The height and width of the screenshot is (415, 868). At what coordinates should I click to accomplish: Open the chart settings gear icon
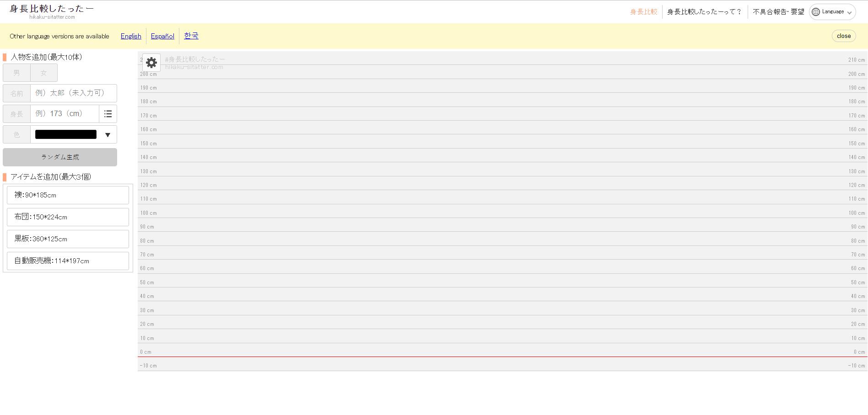tap(151, 63)
